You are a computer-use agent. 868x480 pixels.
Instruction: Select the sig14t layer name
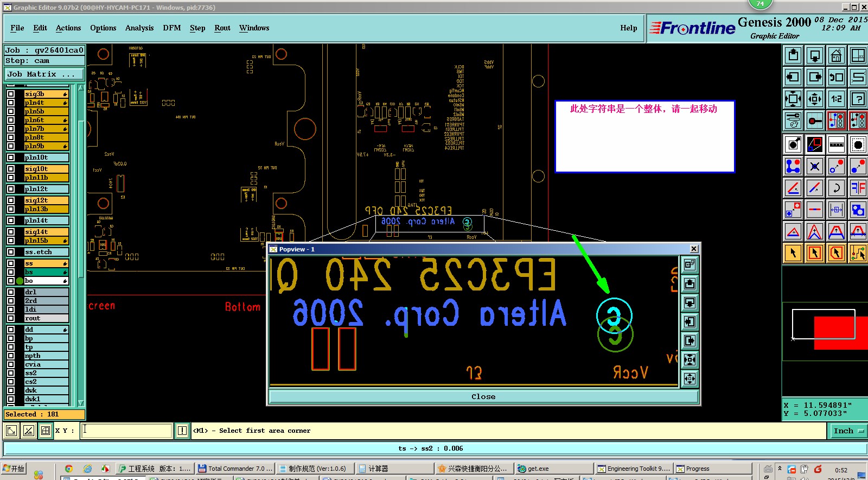point(46,232)
